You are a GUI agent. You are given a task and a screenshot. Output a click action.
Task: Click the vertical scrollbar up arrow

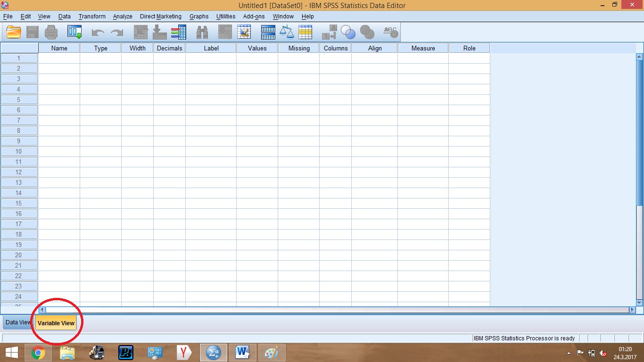click(x=640, y=57)
